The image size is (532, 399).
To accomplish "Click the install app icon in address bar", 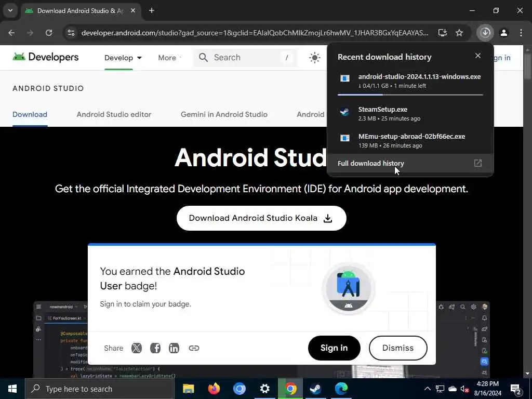I will pyautogui.click(x=443, y=33).
